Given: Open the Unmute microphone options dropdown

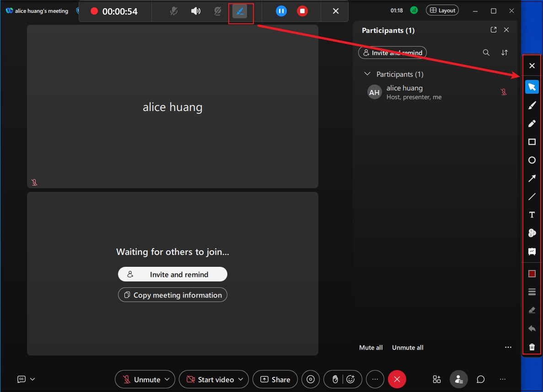Looking at the screenshot, I should pos(167,379).
